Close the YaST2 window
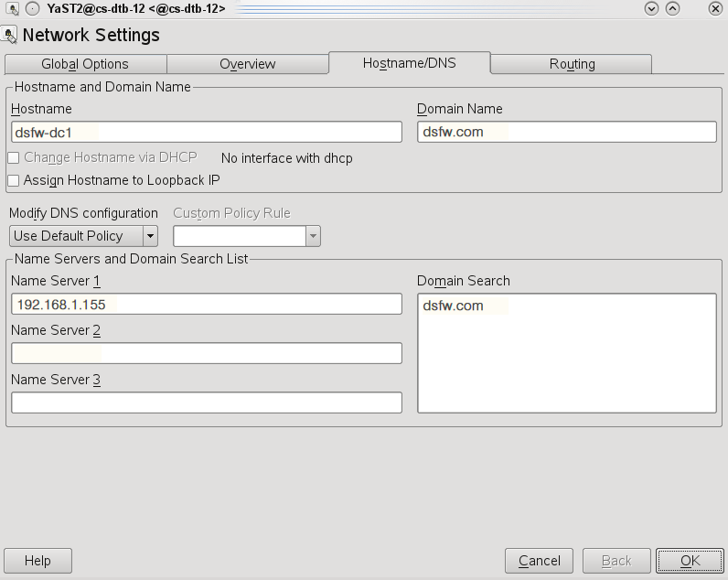The height and width of the screenshot is (580, 728). click(x=715, y=9)
